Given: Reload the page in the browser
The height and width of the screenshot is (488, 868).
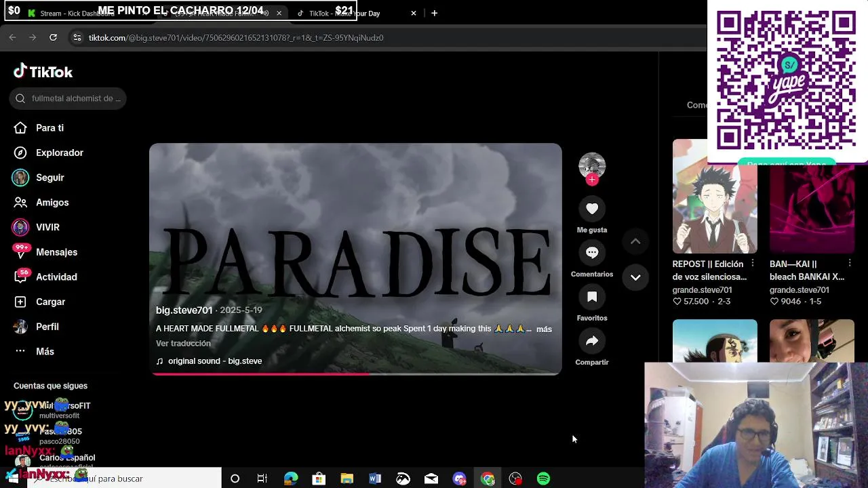Looking at the screenshot, I should click(x=53, y=38).
